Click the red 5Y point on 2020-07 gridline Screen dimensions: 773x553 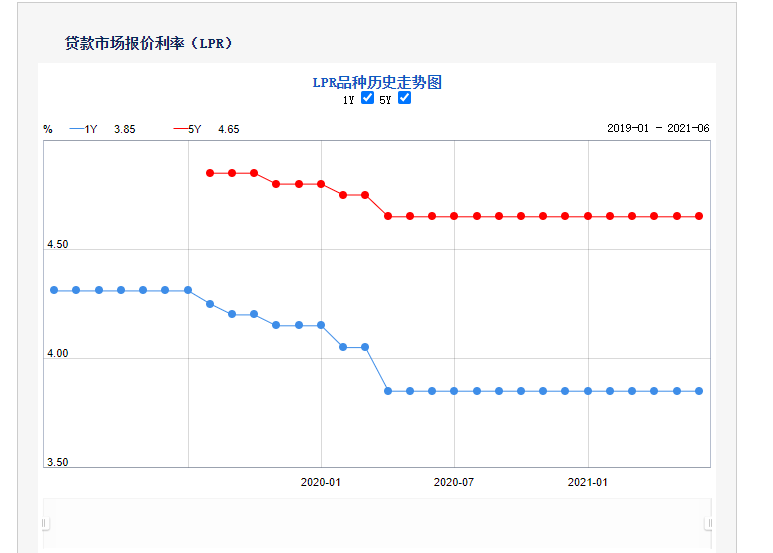454,216
